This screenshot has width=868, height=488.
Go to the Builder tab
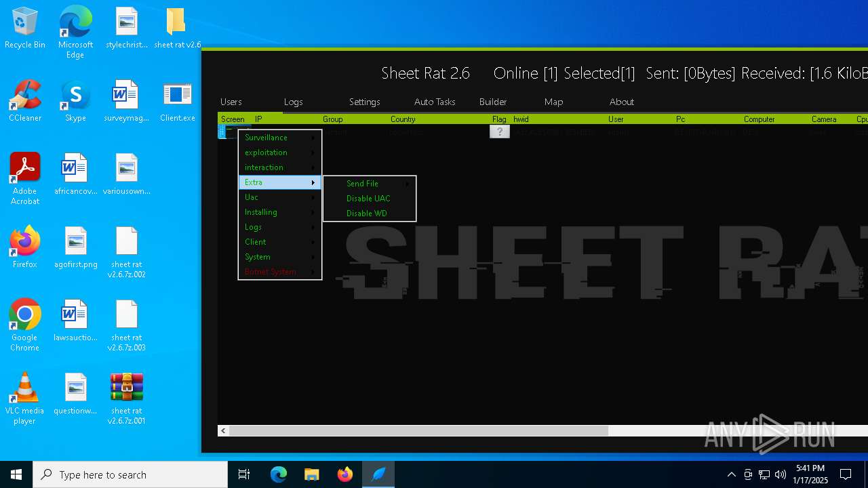point(493,102)
